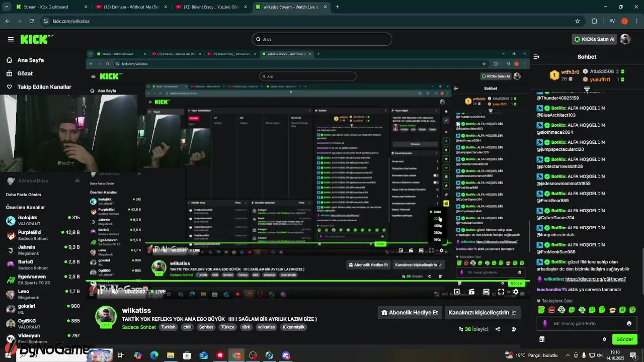Open PurpleBixi recommended channel
This screenshot has height=362, width=644.
pos(43,235)
